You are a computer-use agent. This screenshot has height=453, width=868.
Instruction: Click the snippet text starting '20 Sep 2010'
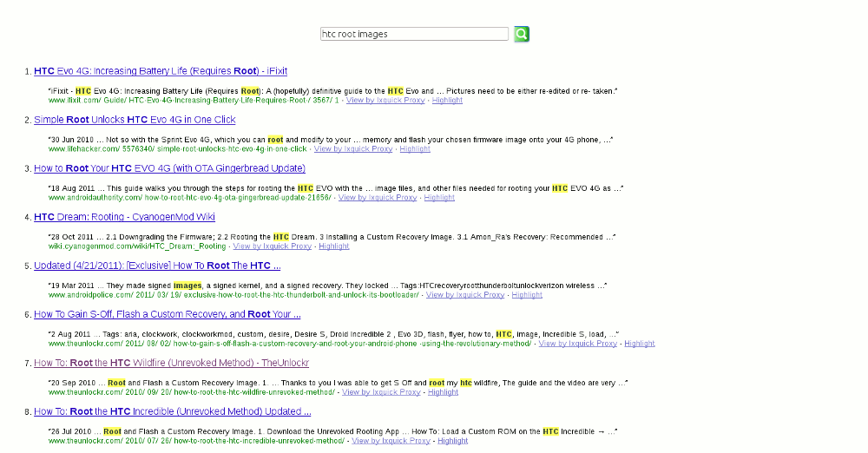point(338,384)
